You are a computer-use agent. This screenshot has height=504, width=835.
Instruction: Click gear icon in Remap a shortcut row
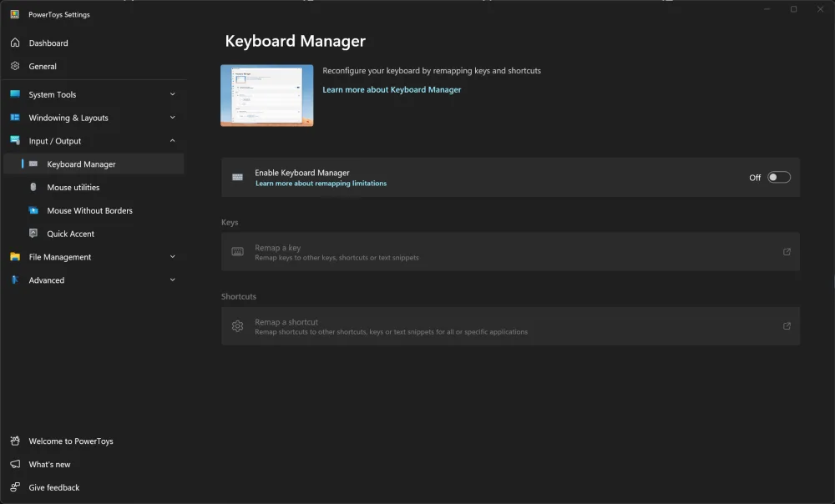[237, 326]
